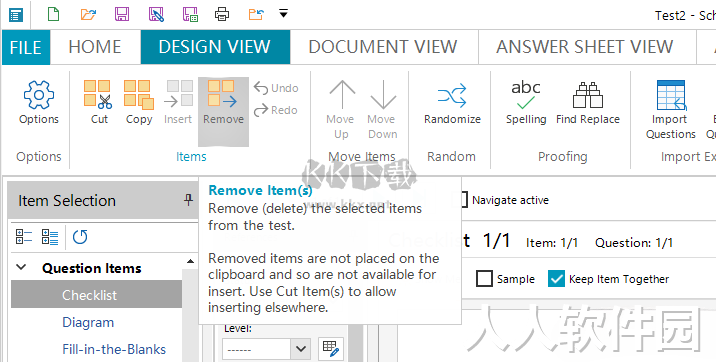The height and width of the screenshot is (362, 716).
Task: Open Find Replace binoculars tool
Action: [x=588, y=103]
